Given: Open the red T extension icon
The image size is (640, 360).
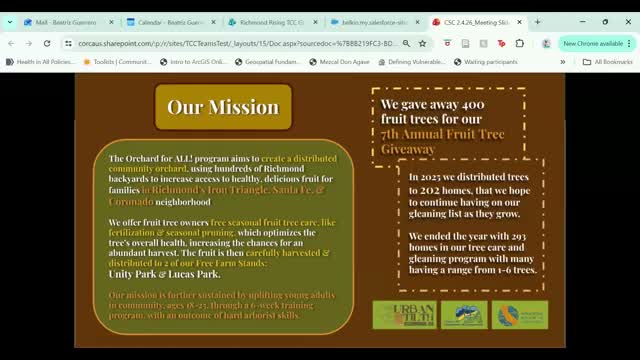Looking at the screenshot, I should point(501,43).
